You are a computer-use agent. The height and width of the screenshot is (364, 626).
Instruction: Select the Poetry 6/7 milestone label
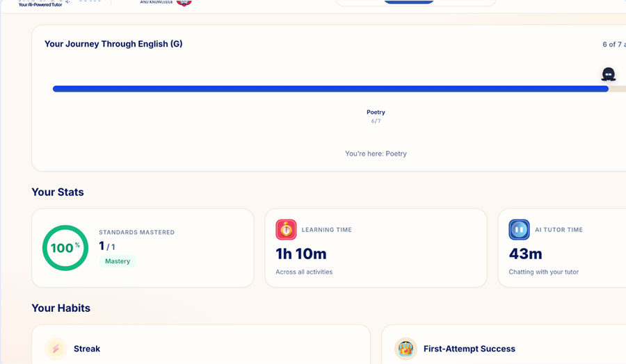376,116
